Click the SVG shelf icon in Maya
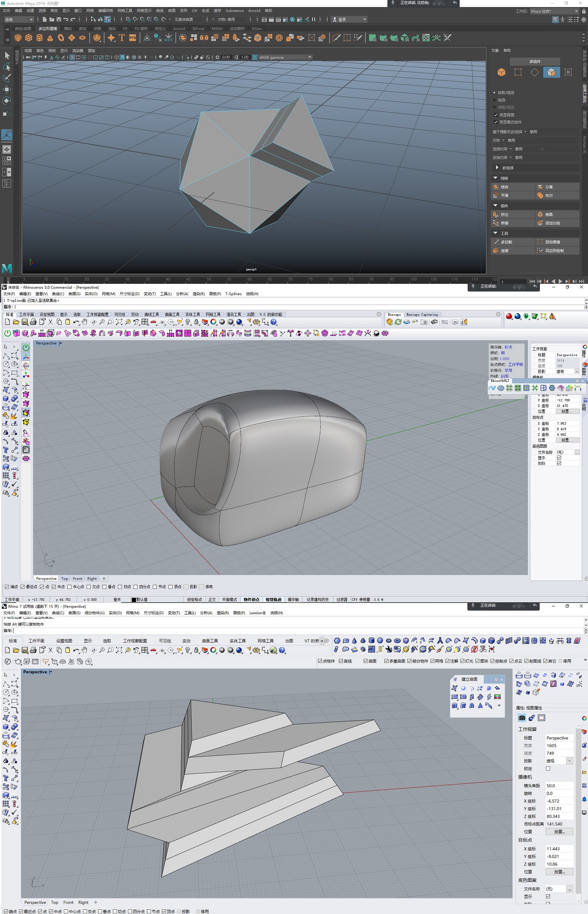The image size is (588, 914). pyautogui.click(x=132, y=38)
